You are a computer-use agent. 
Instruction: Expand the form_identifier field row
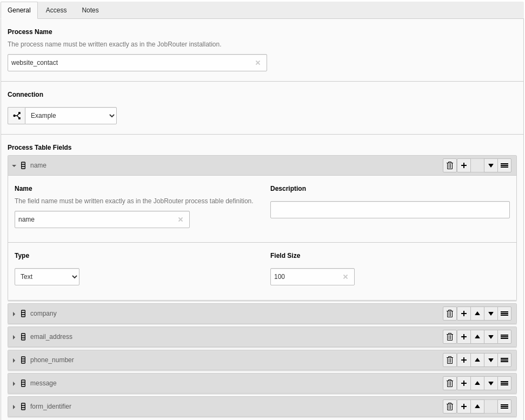point(14,406)
